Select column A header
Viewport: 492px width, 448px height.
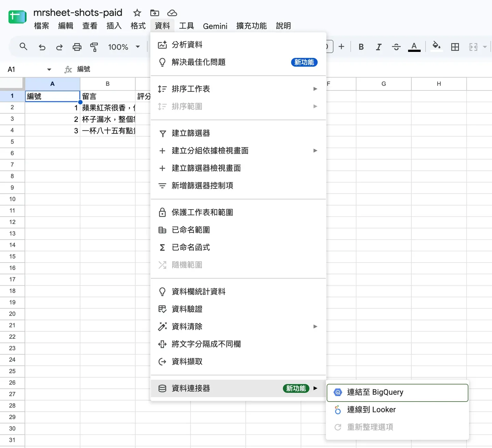pos(53,84)
